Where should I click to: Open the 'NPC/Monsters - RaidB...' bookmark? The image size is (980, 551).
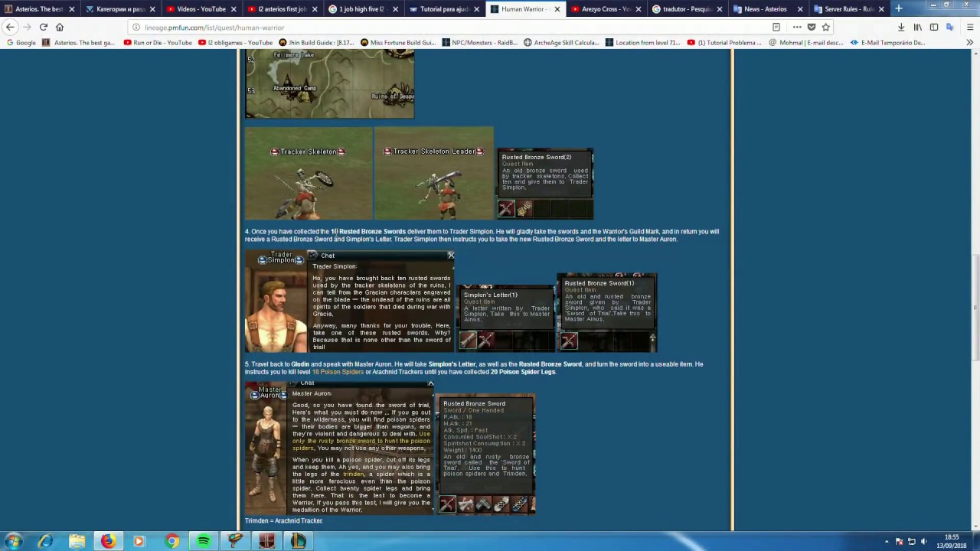[x=480, y=43]
